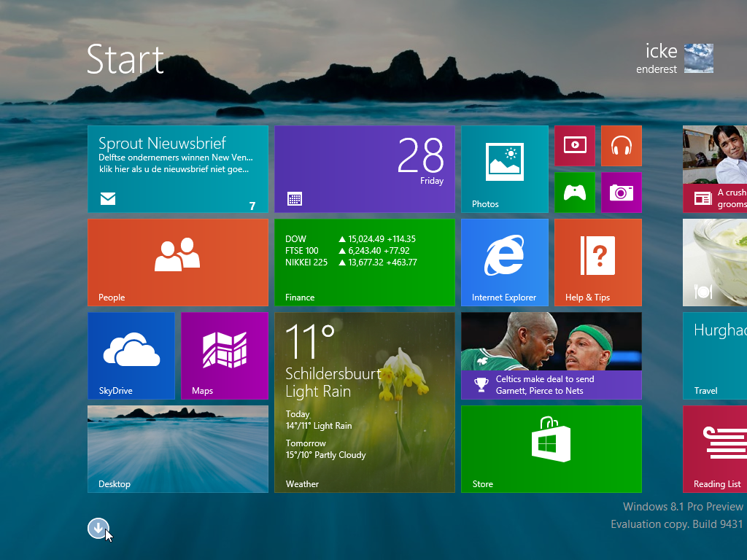Open the Mail tile Sprout Nieuwsbrief
This screenshot has width=747, height=560.
(x=177, y=169)
